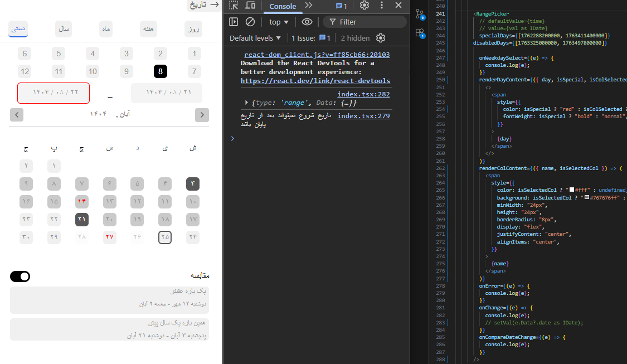
Task: Pick red special day ۲۷ in calendar
Action: pos(110,237)
